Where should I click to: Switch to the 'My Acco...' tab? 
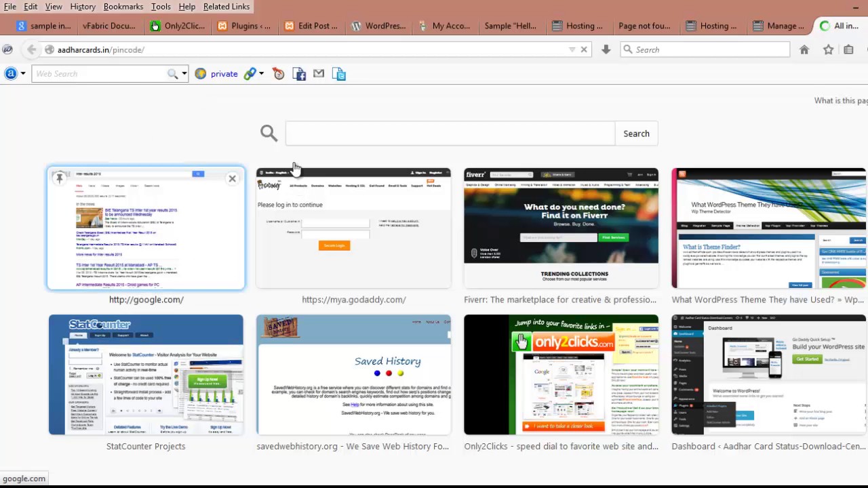pos(445,26)
